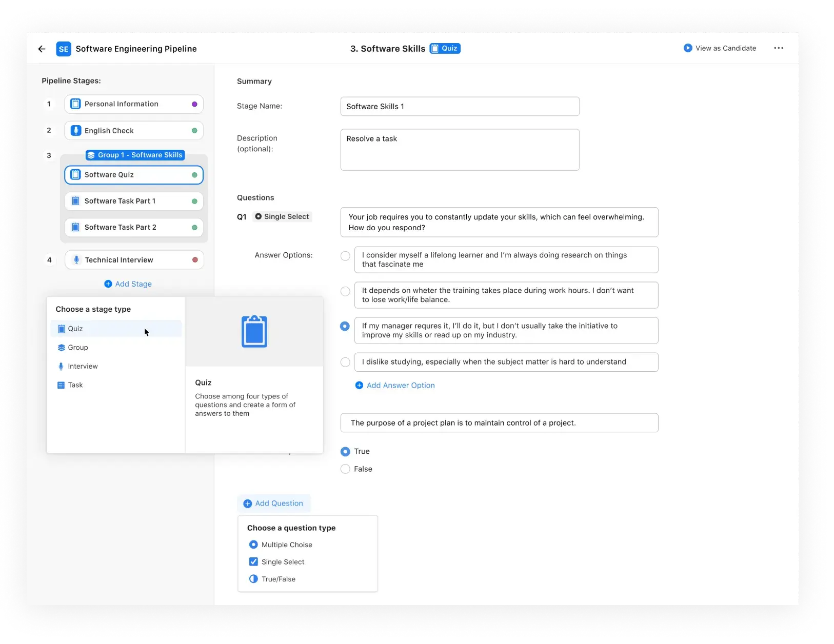Click the SE pipeline logo badge
834x644 pixels.
[x=64, y=49]
